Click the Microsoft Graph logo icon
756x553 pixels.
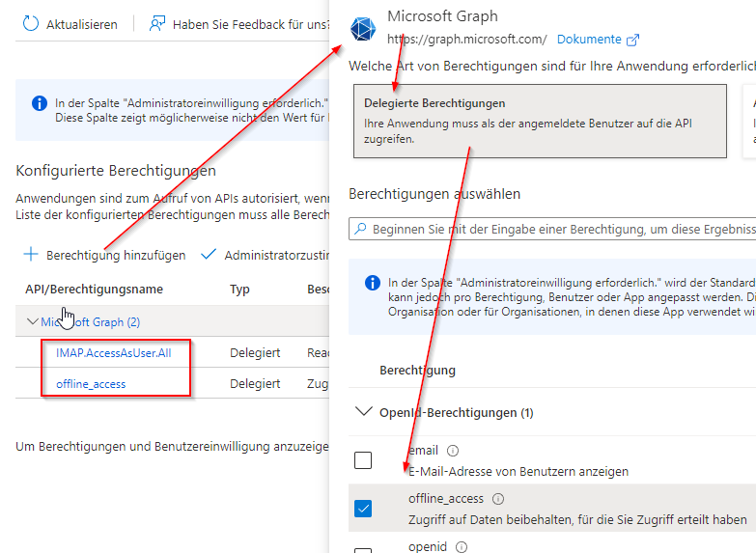point(363,31)
